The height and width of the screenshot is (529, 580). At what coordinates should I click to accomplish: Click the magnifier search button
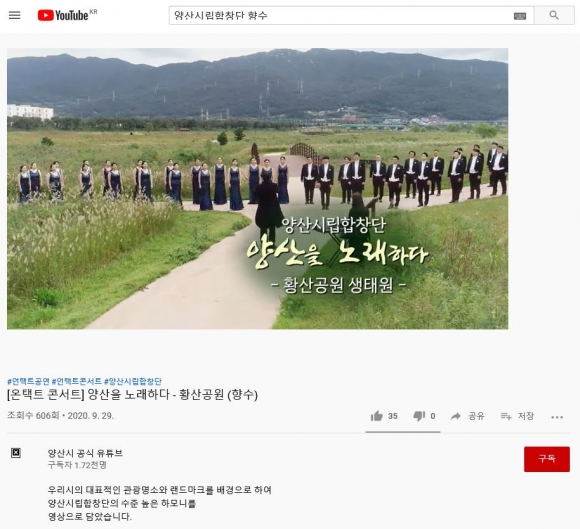tap(554, 15)
